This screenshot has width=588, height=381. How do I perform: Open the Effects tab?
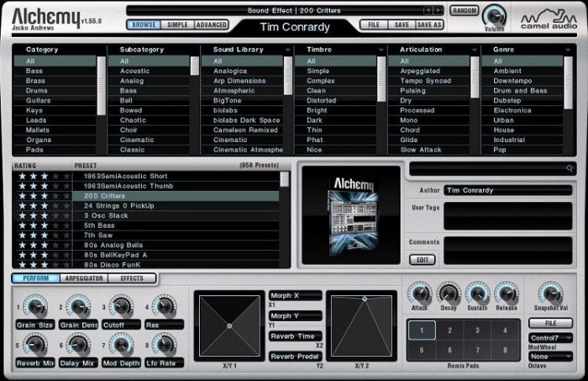[x=131, y=278]
